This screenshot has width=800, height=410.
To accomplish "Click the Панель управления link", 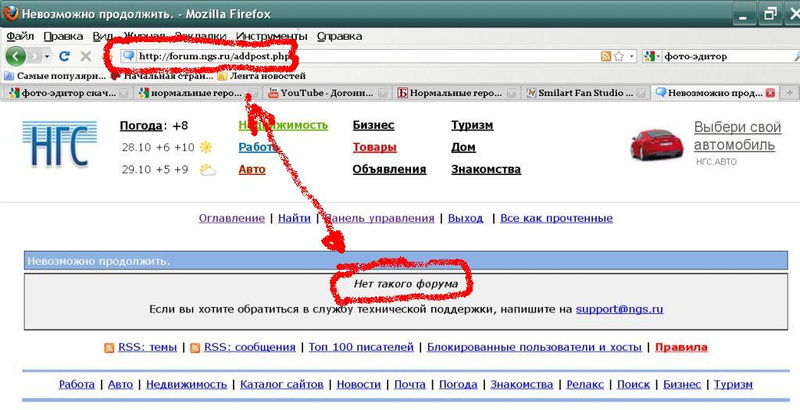I will (x=379, y=218).
